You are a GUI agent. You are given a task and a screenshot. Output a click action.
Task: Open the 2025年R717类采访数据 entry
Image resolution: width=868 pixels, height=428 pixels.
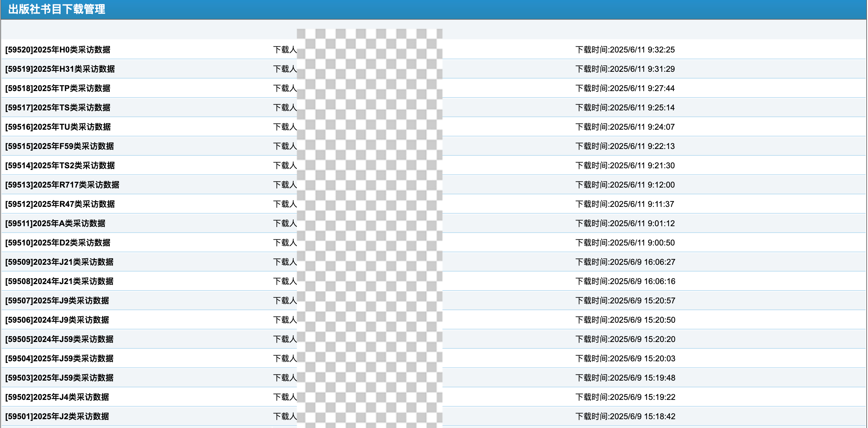[62, 185]
